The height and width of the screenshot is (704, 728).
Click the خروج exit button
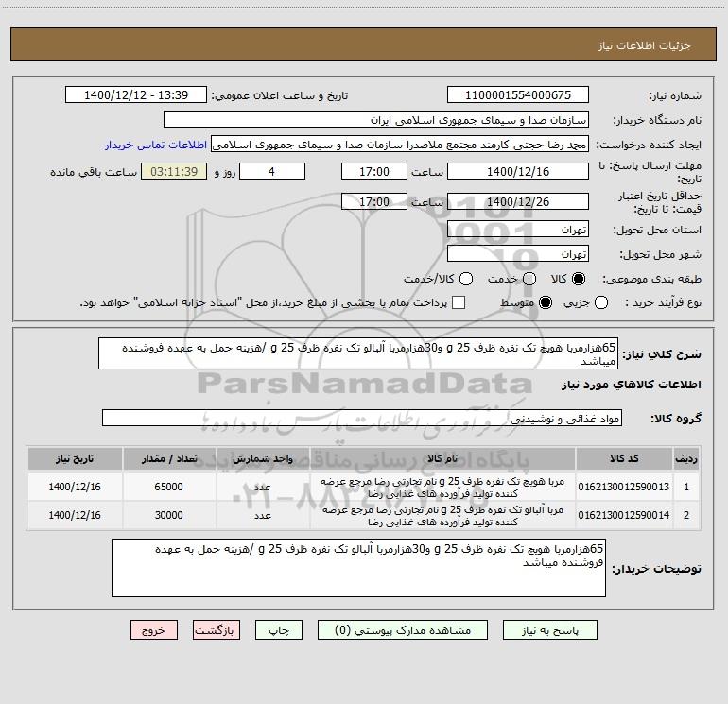154,630
